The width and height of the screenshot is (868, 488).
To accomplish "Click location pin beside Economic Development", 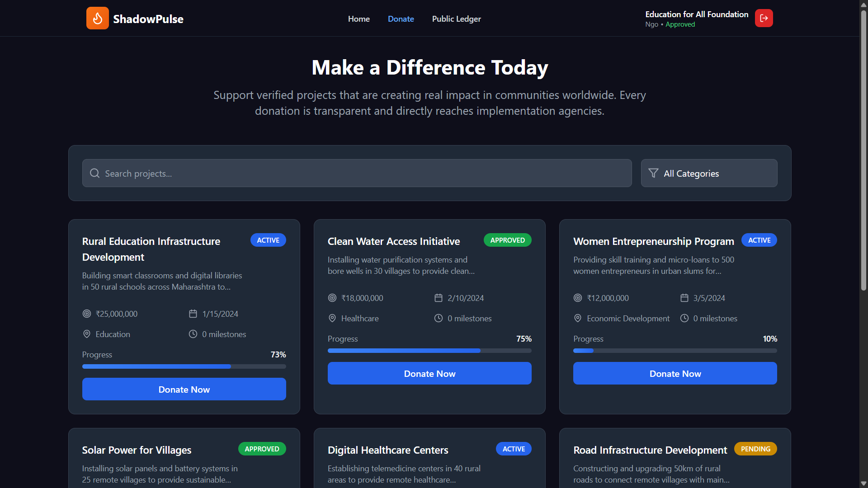I will click(578, 319).
